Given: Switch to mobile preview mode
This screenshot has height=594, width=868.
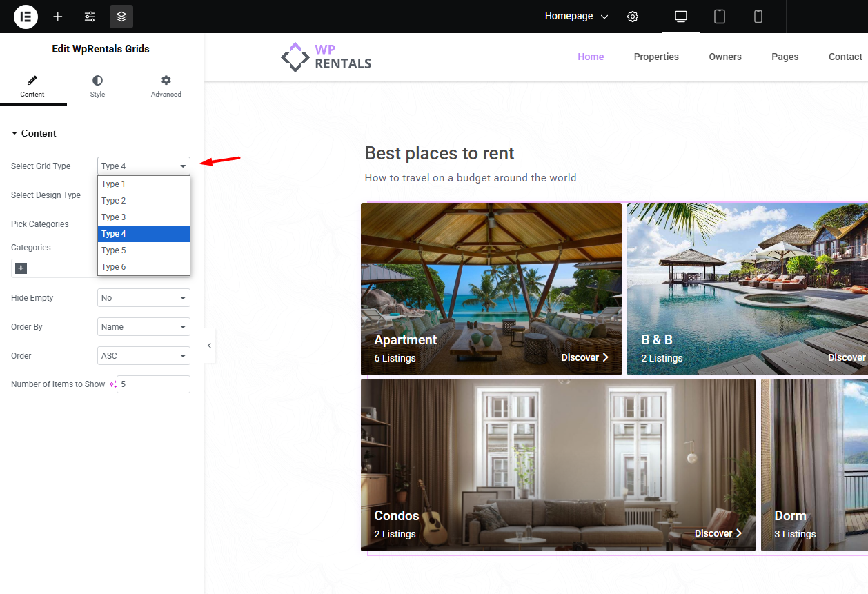Looking at the screenshot, I should pos(758,17).
